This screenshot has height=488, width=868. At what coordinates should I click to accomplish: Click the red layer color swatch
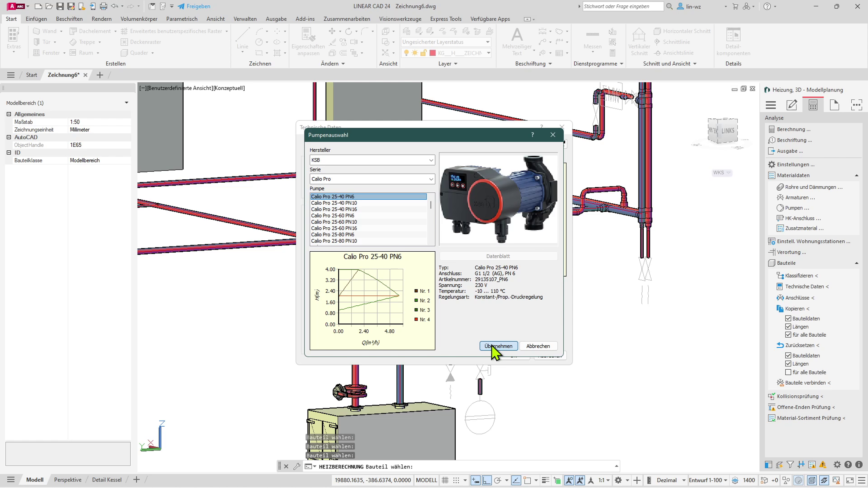(433, 52)
